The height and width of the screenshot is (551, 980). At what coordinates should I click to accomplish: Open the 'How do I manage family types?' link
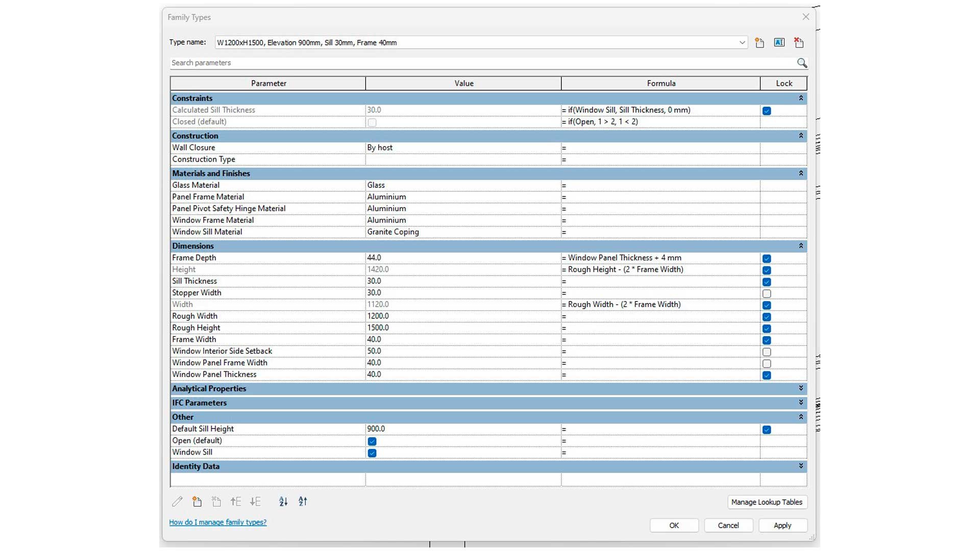[218, 522]
